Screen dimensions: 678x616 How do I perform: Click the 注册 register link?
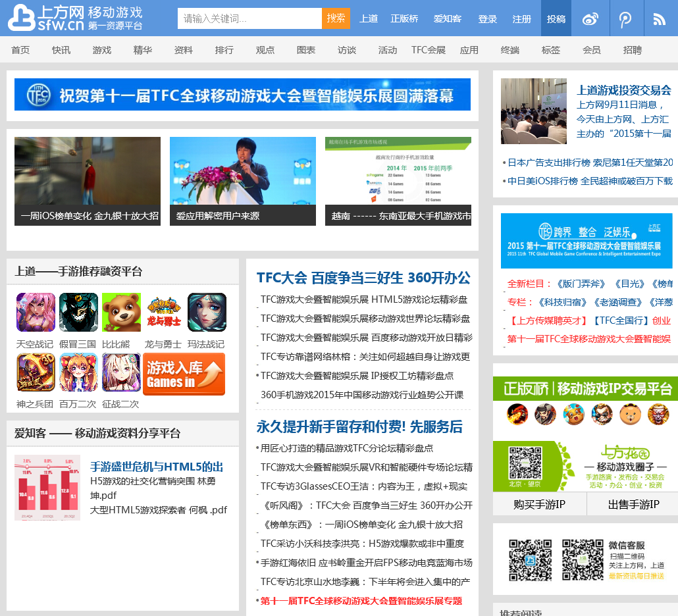pyautogui.click(x=521, y=18)
